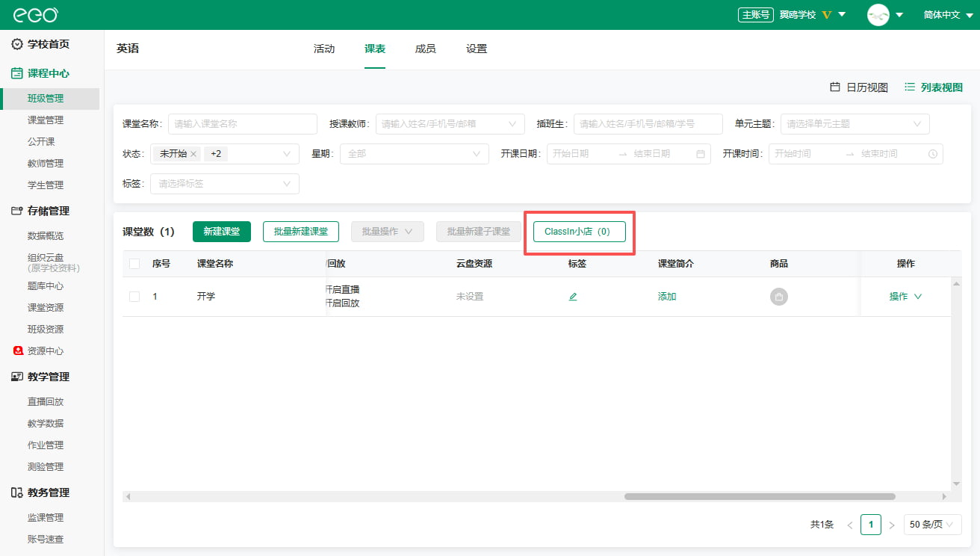Viewport: 980px width, 556px height.
Task: Check the checkbox for the 开学 row
Action: pos(134,297)
